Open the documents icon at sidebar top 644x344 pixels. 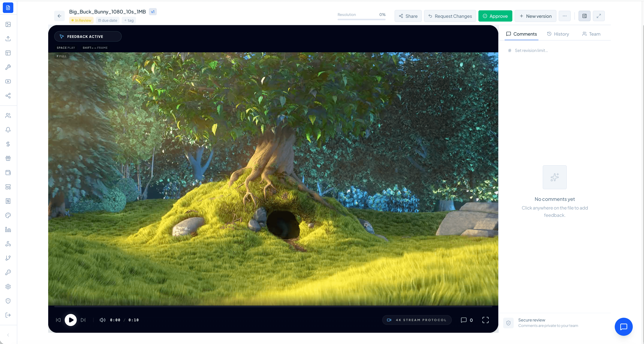[8, 8]
